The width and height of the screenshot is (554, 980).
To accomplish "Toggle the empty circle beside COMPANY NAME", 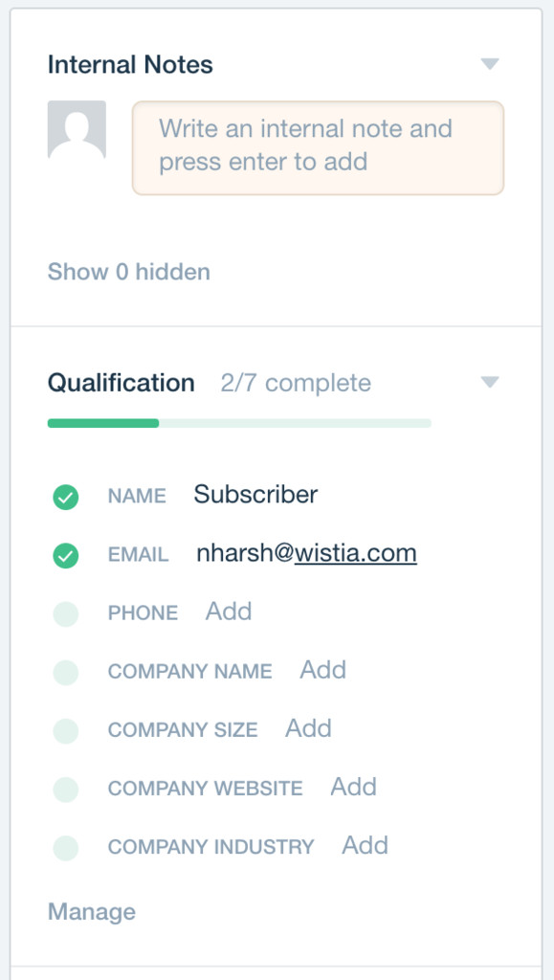I will [66, 673].
